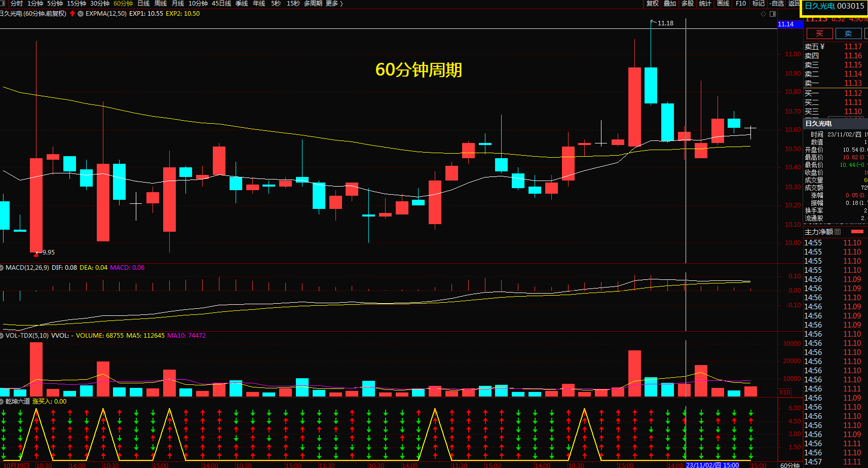Click the red up arrow beside 日久光电 chart title

click(x=72, y=14)
